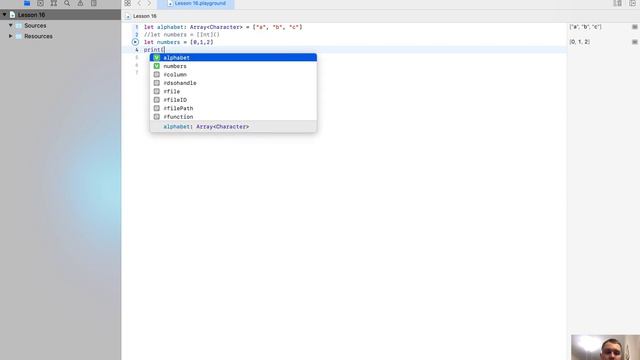
Task: Click the ["a", "b", "c"] result text
Action: tap(585, 27)
